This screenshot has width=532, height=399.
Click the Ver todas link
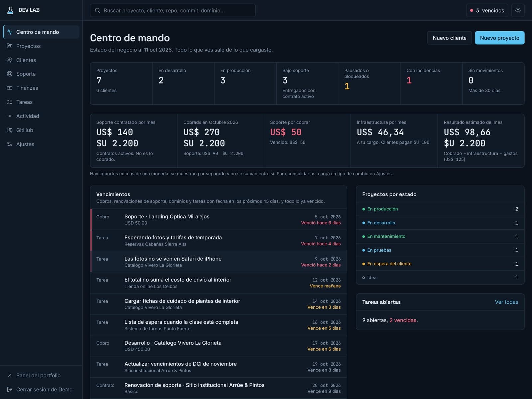(506, 302)
